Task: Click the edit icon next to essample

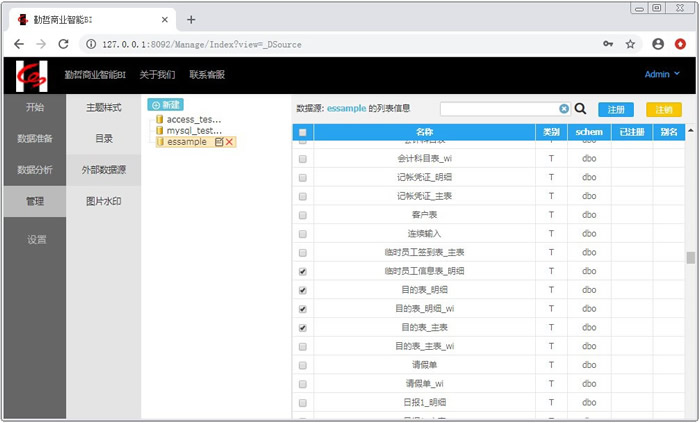Action: [x=219, y=142]
